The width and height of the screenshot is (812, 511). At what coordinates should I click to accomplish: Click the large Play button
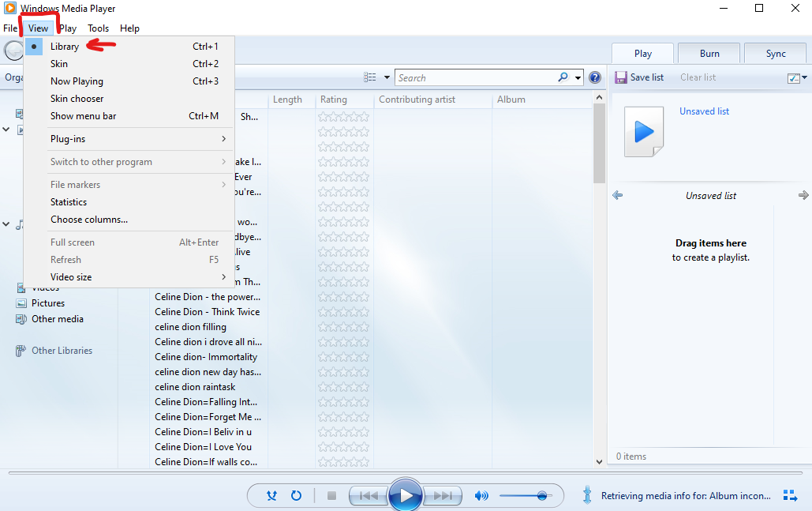pos(405,495)
